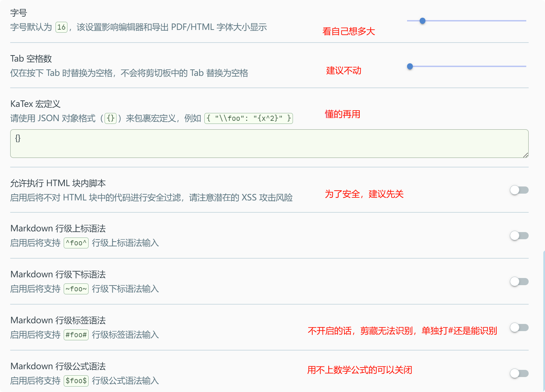Click the Tab 空格数 setting title
545x392 pixels.
(31, 59)
